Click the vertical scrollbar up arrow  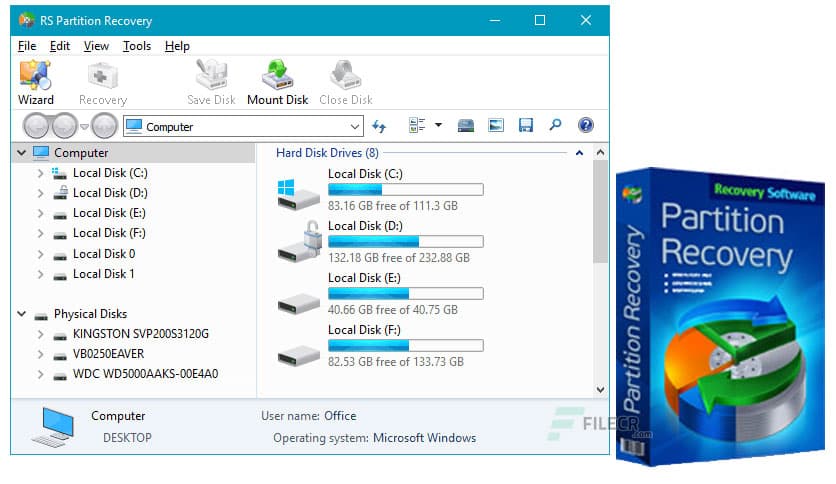[x=600, y=153]
